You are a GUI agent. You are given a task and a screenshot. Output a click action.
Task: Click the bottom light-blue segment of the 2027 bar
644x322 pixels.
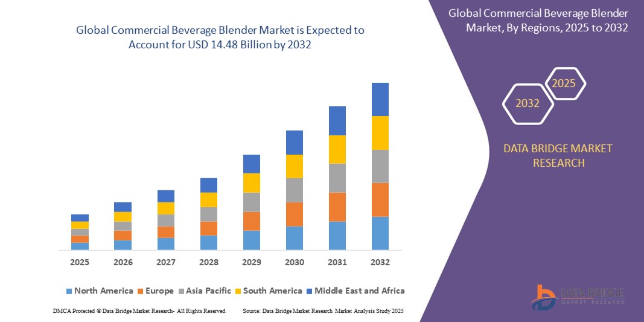[x=166, y=243]
